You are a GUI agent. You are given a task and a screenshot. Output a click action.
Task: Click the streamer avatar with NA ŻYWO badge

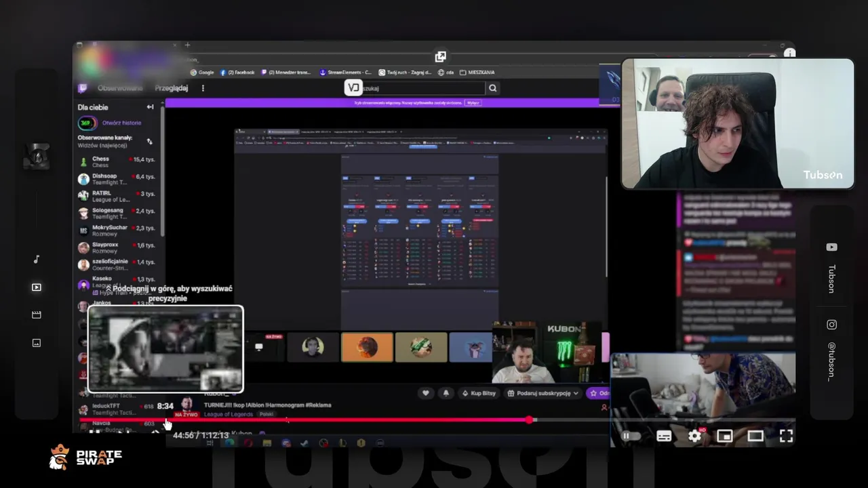point(186,406)
